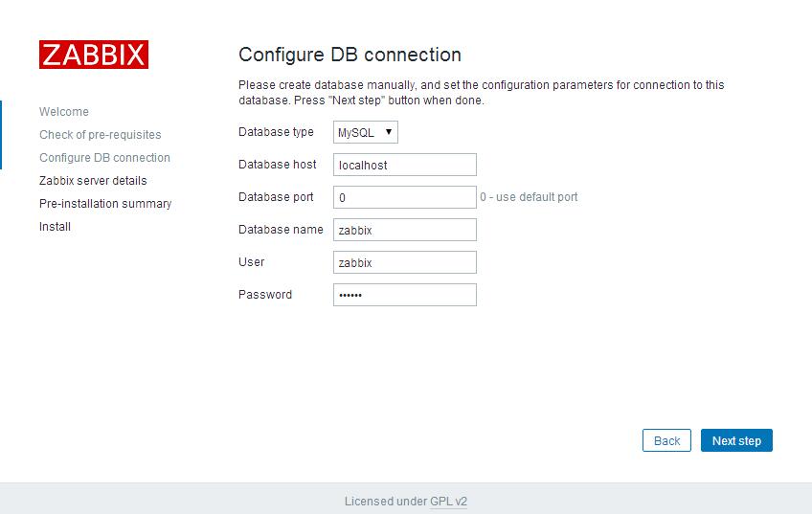Go back using the Back button
Viewport: 812px width, 514px height.
666,440
